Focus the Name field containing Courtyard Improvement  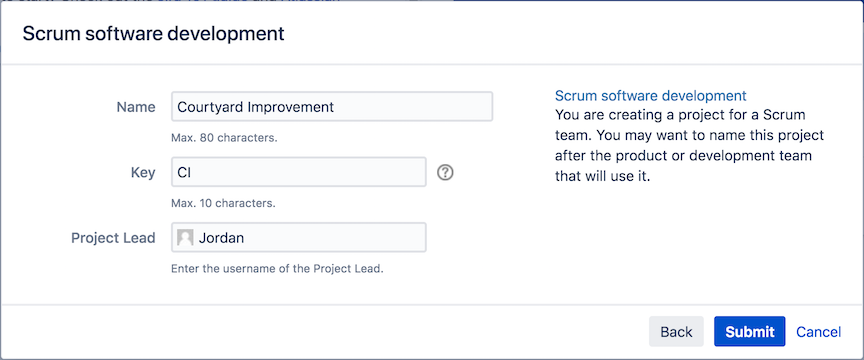(332, 106)
